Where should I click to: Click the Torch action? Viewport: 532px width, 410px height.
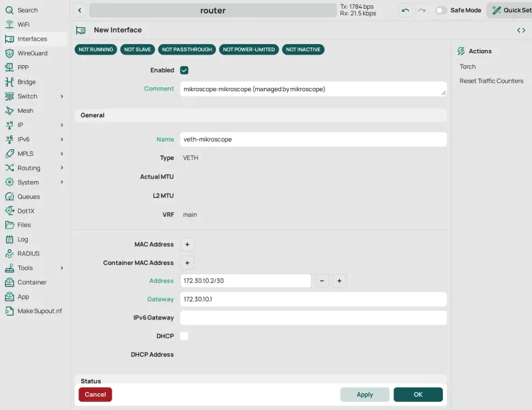pos(467,67)
